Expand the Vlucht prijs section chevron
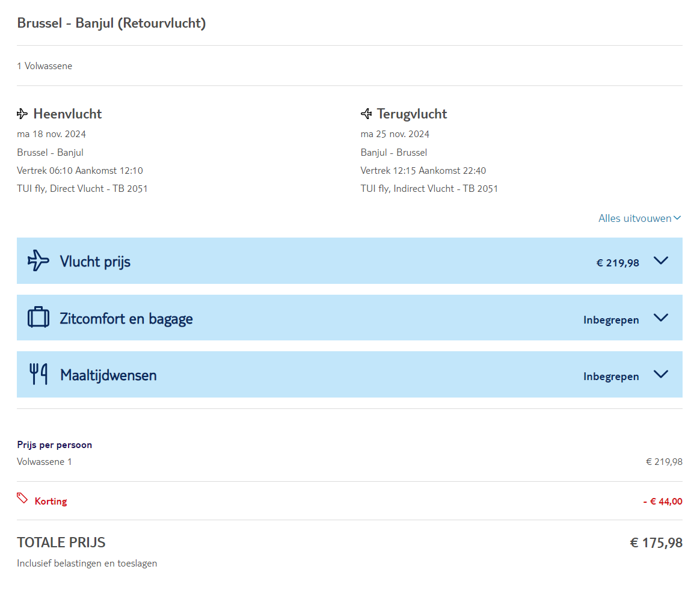700x590 pixels. tap(661, 261)
